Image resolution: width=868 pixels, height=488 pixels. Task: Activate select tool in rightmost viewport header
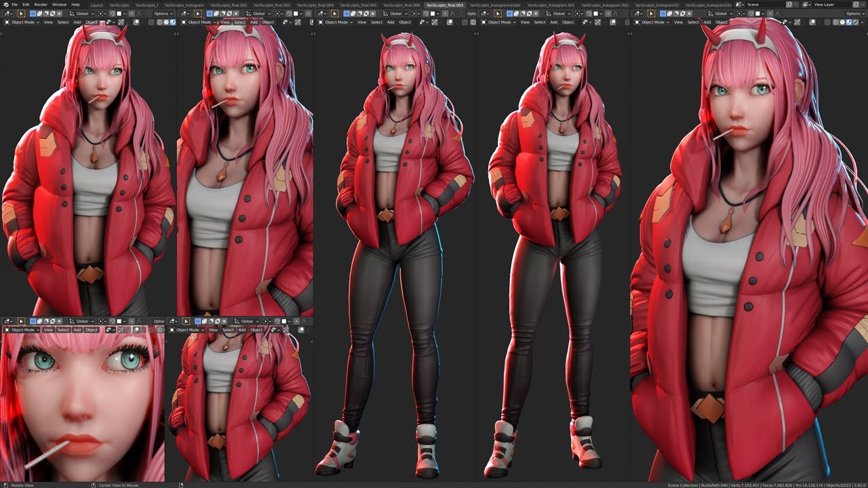tap(652, 14)
